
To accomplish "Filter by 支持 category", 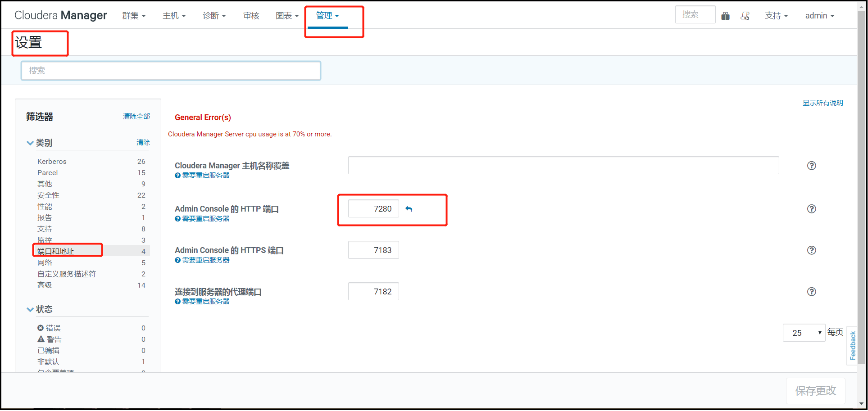I will (91, 229).
